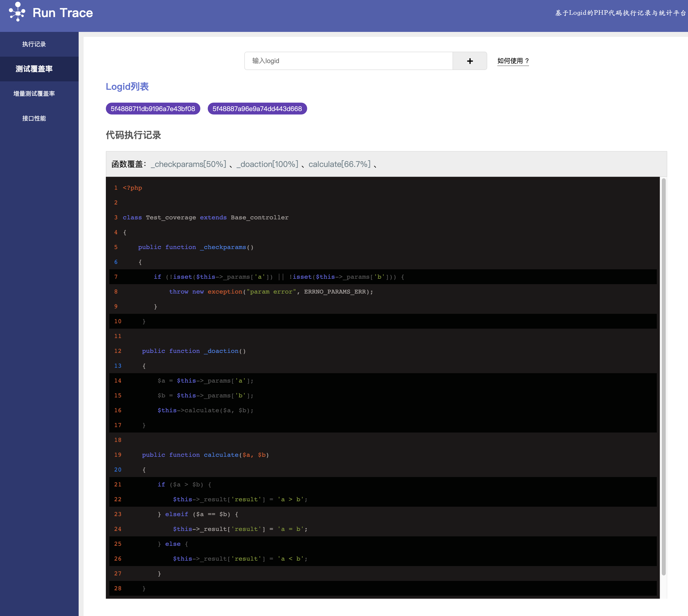
Task: Click line 16 calling calculate
Action: click(x=205, y=410)
